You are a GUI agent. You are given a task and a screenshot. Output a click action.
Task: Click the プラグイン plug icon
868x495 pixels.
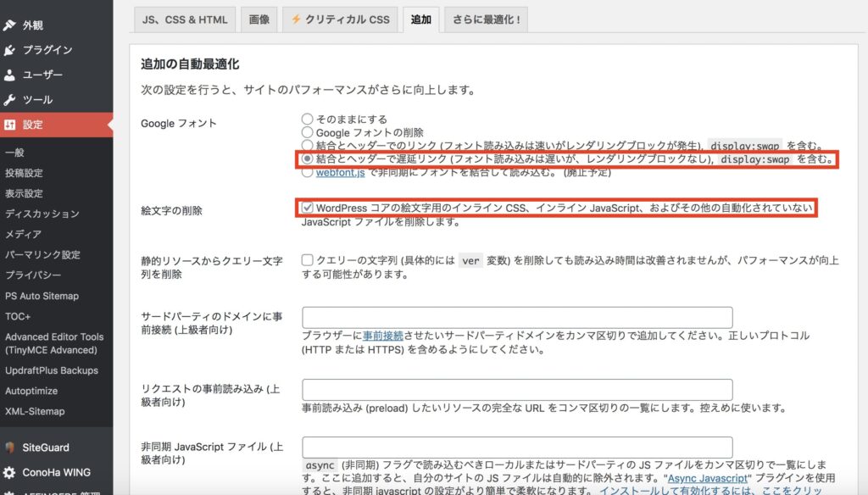(x=9, y=50)
